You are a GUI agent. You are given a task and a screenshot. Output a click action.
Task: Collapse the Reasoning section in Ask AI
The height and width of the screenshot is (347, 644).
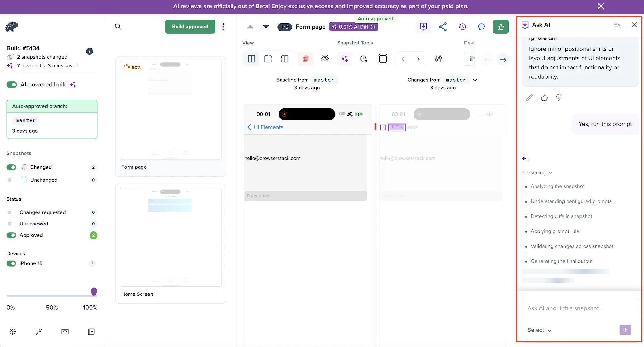pyautogui.click(x=551, y=173)
